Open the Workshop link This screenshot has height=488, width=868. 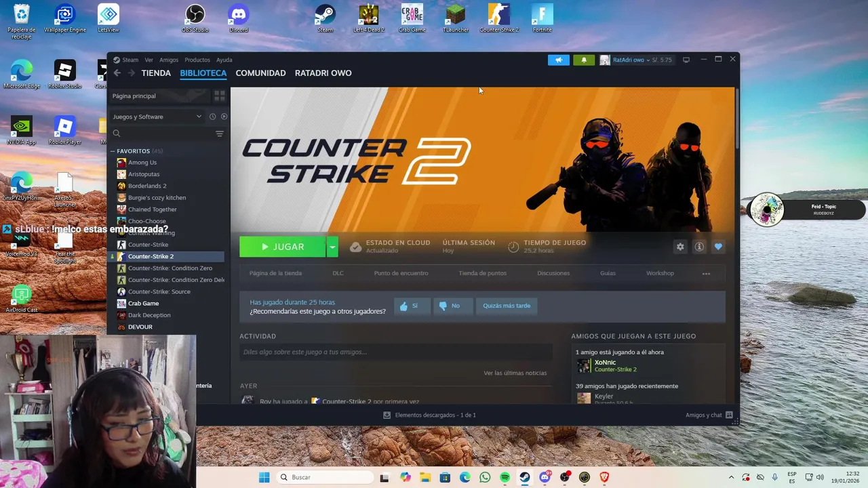660,273
